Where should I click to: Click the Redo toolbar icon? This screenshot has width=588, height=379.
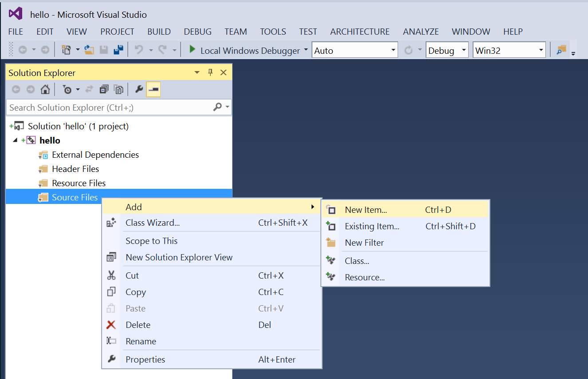162,50
